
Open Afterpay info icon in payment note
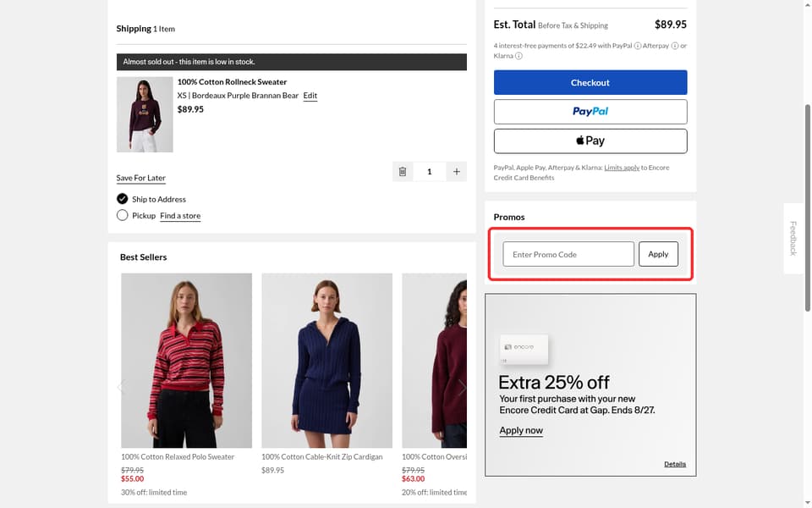675,46
